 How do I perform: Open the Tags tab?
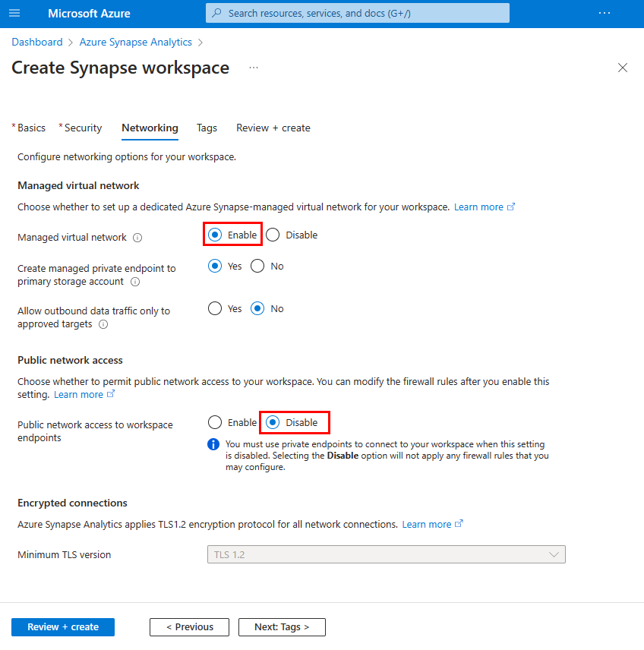point(207,128)
